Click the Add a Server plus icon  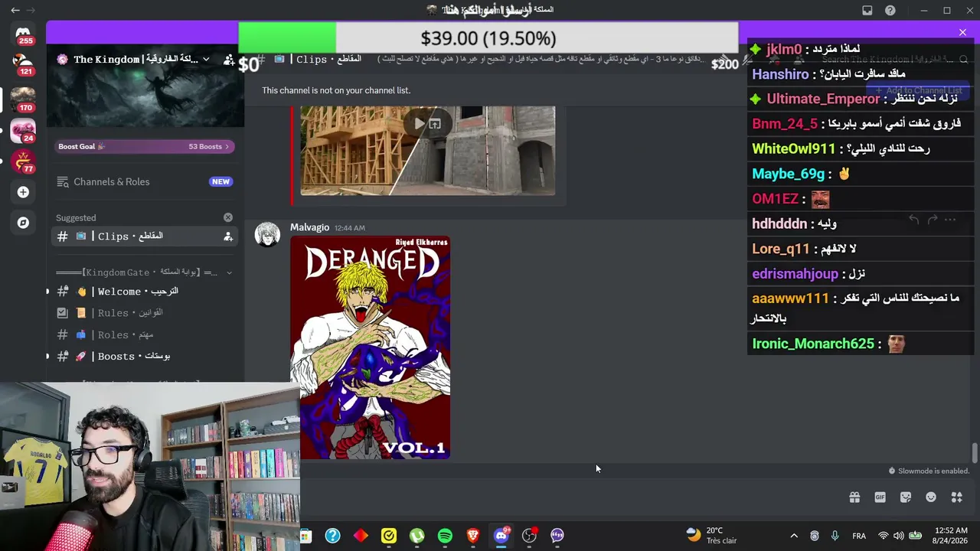(23, 192)
